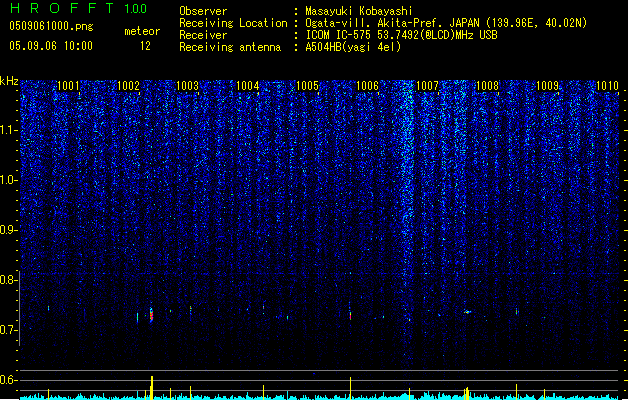This screenshot has height=400, width=629.
Task: Click the meteor echo blob near 1008
Action: point(467,312)
